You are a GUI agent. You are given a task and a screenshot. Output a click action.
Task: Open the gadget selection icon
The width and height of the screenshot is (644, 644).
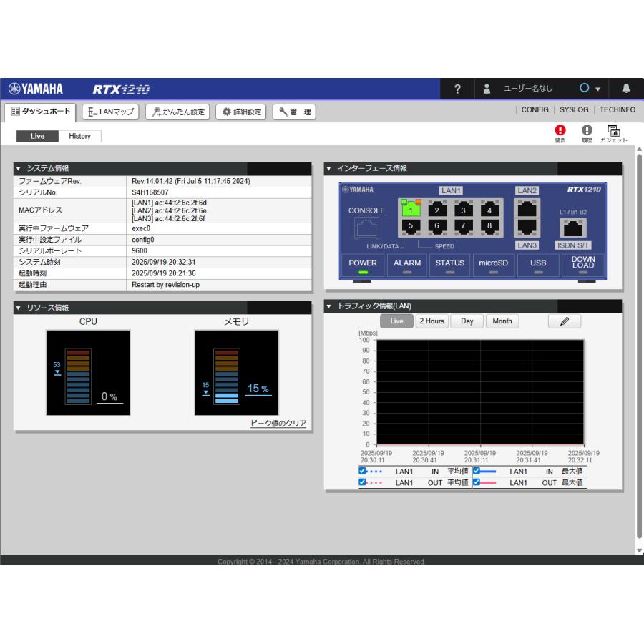[614, 131]
